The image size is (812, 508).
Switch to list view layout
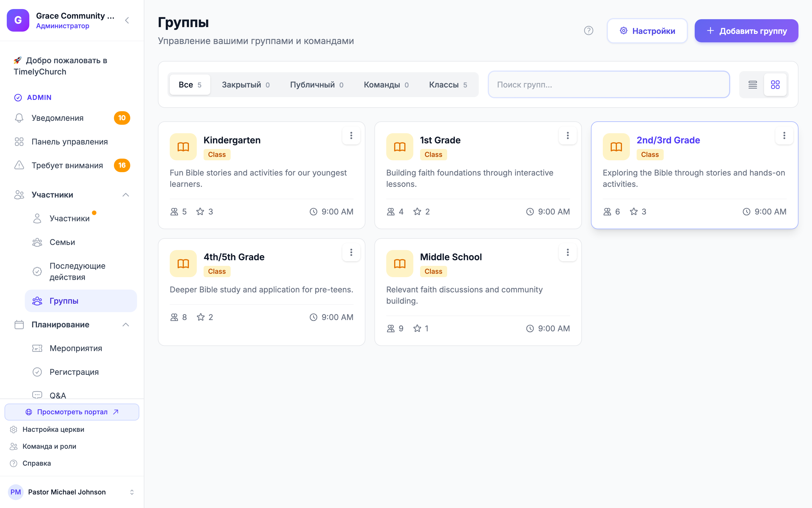(x=753, y=85)
